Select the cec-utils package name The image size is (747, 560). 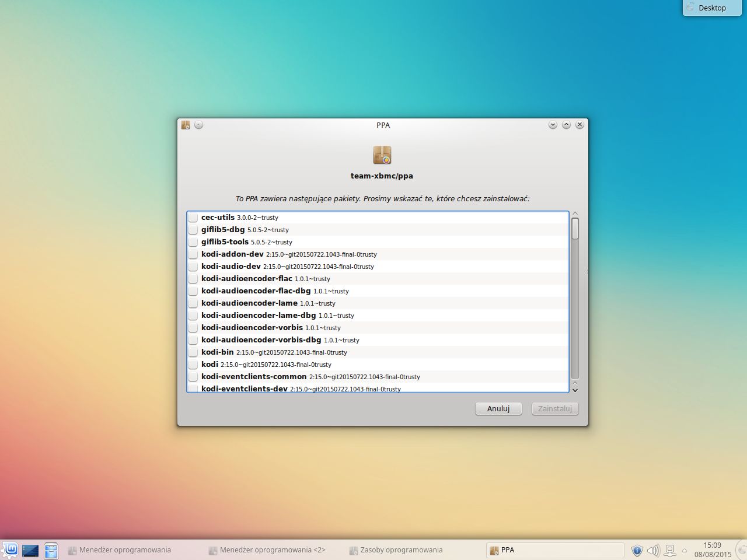218,217
